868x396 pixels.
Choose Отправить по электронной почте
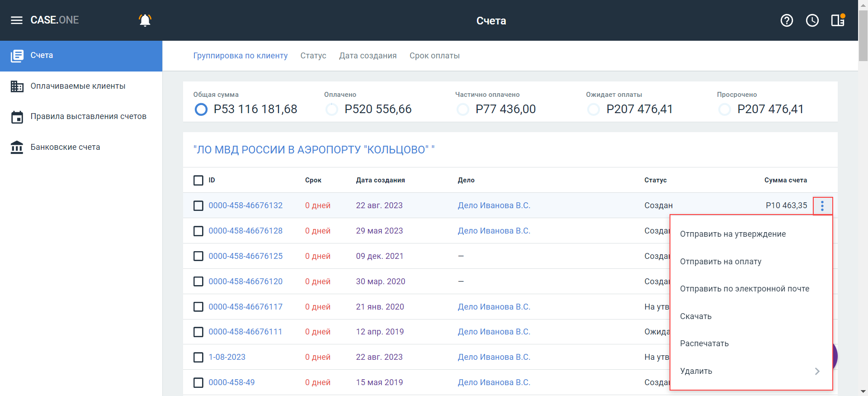751,289
